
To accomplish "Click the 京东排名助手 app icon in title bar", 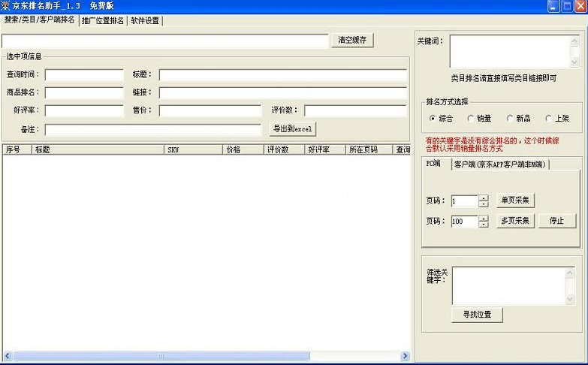I will (x=6, y=6).
